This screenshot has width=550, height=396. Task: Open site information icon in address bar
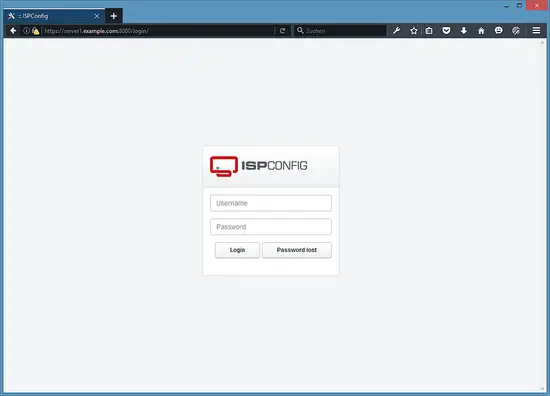26,31
